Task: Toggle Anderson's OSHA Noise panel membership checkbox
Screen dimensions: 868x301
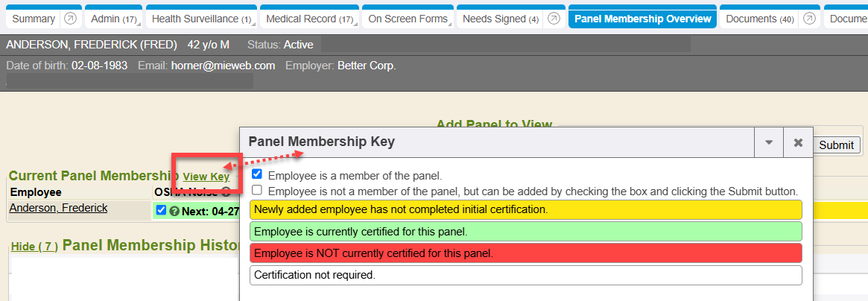Action: 162,211
